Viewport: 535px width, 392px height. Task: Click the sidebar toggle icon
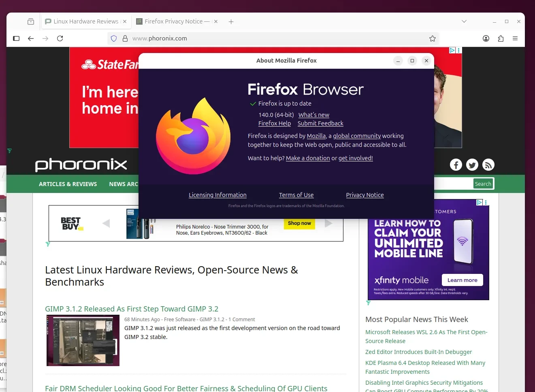16,38
